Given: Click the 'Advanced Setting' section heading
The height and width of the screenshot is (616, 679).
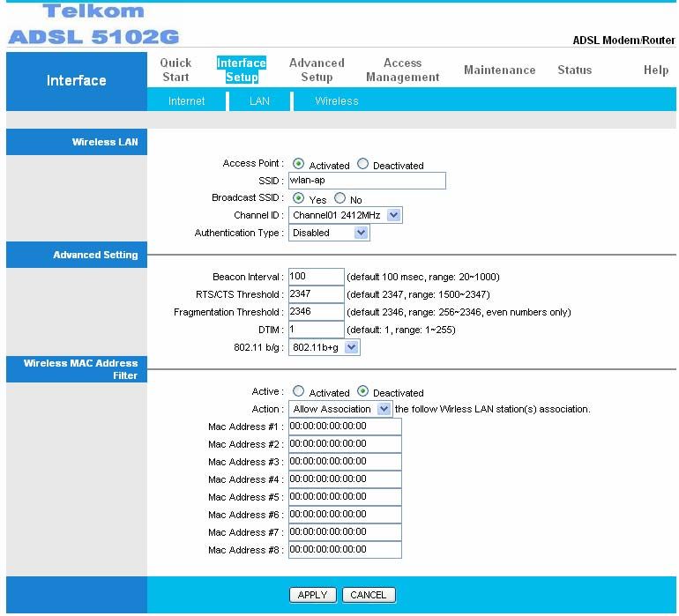Looking at the screenshot, I should [x=95, y=255].
